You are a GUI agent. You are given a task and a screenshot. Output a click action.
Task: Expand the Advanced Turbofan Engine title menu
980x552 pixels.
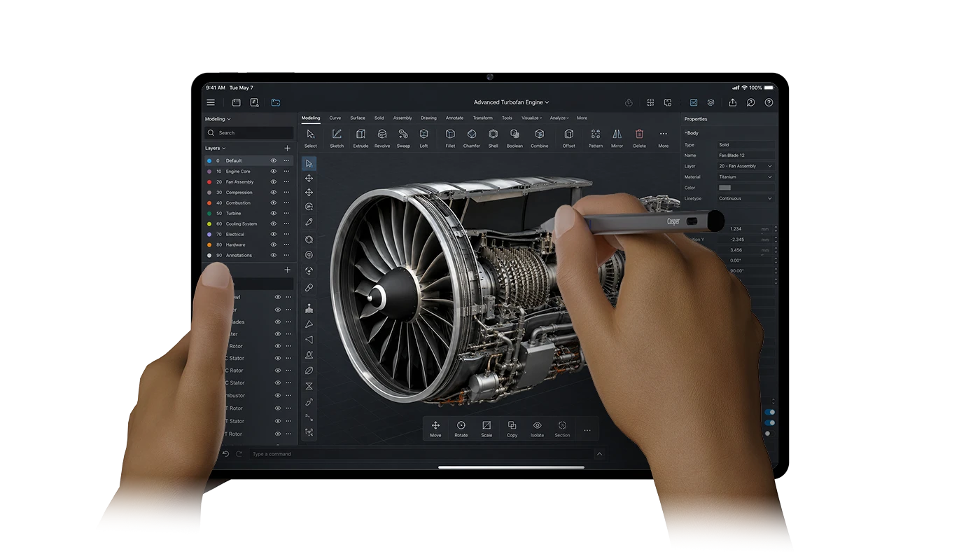(x=511, y=102)
